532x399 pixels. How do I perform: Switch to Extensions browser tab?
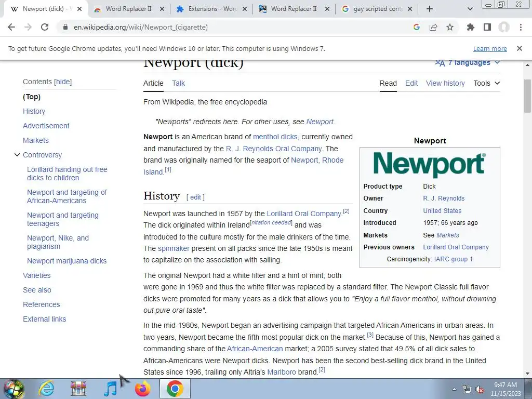point(212,9)
